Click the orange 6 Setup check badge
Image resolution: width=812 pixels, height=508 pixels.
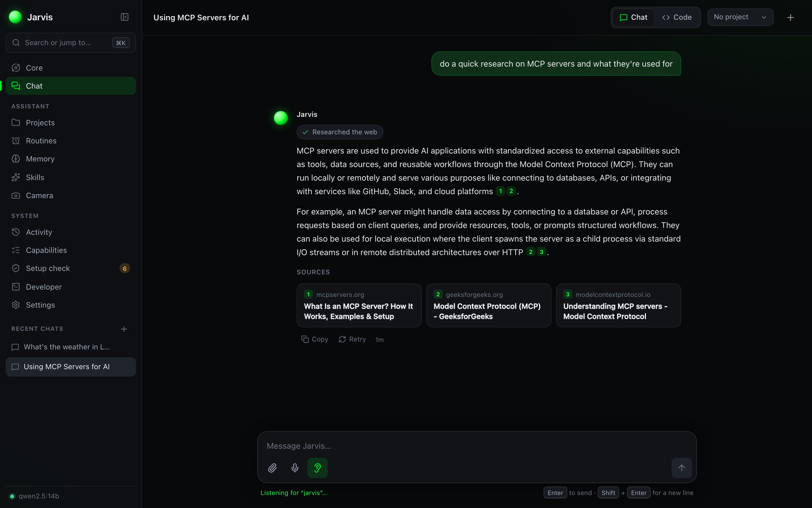coord(125,268)
